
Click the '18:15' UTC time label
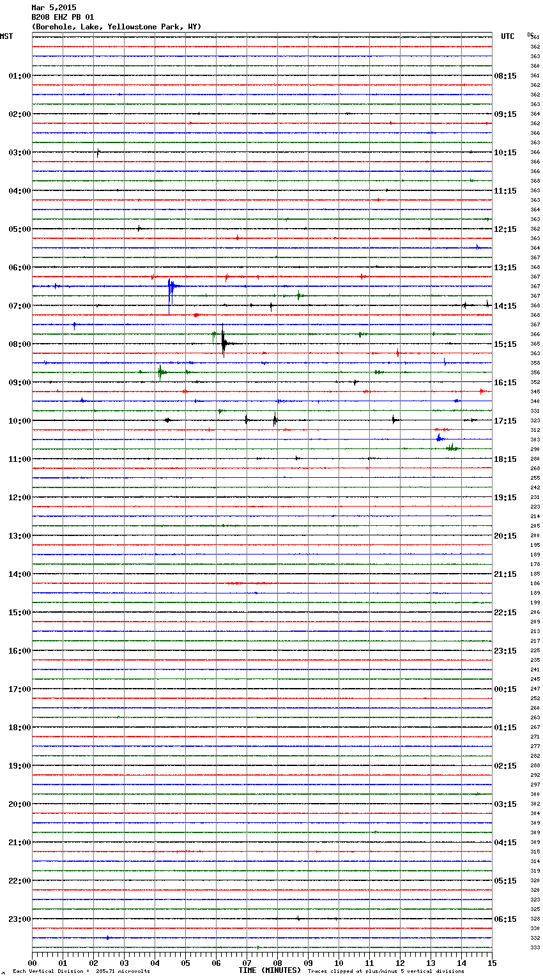click(x=505, y=459)
